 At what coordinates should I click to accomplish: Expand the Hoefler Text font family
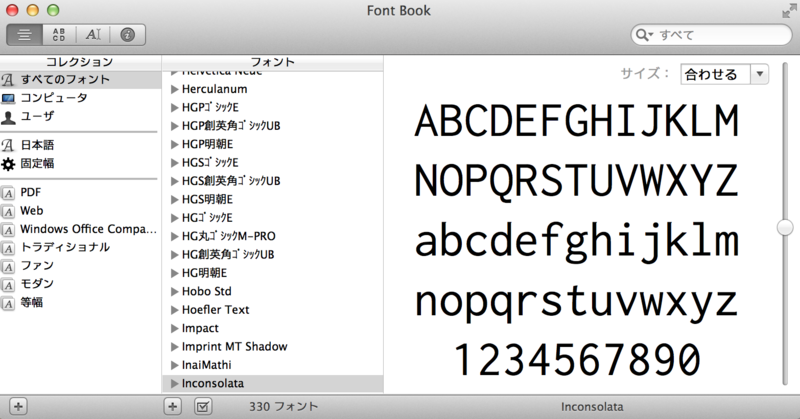click(x=174, y=310)
